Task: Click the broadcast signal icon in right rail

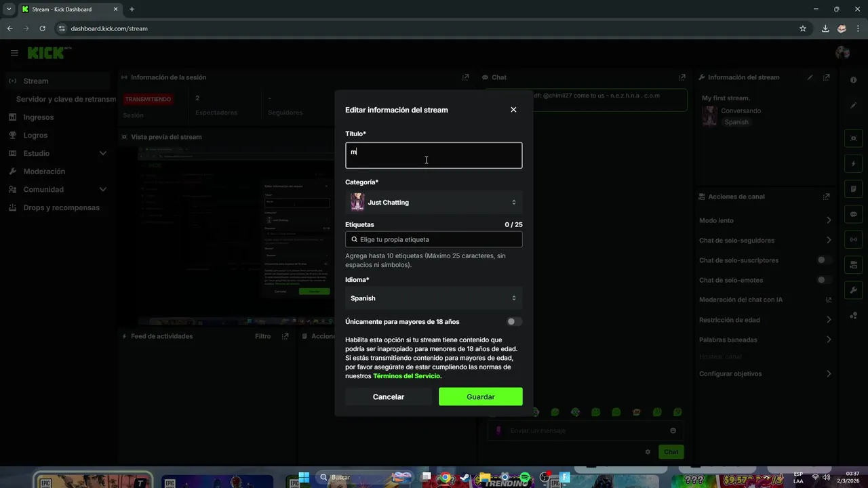Action: click(854, 239)
